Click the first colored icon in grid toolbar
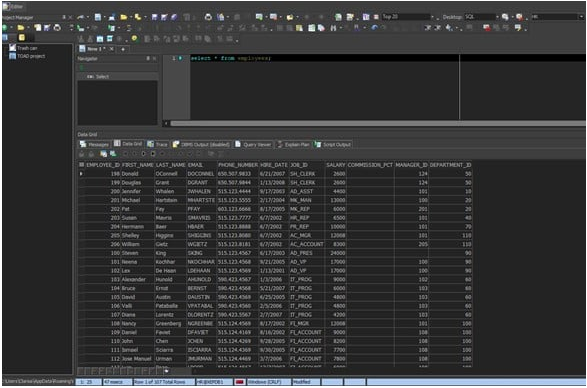 103,154
